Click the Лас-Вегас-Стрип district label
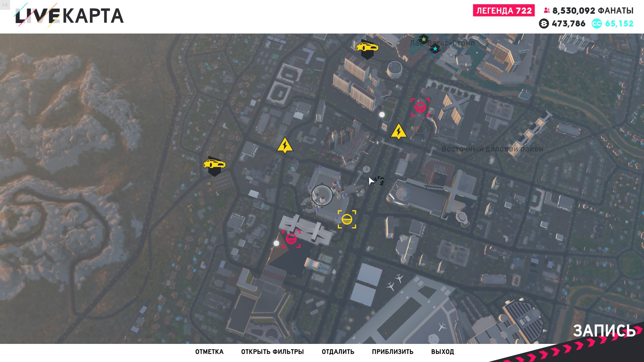Screen dimensions: 644x362 pos(442,43)
